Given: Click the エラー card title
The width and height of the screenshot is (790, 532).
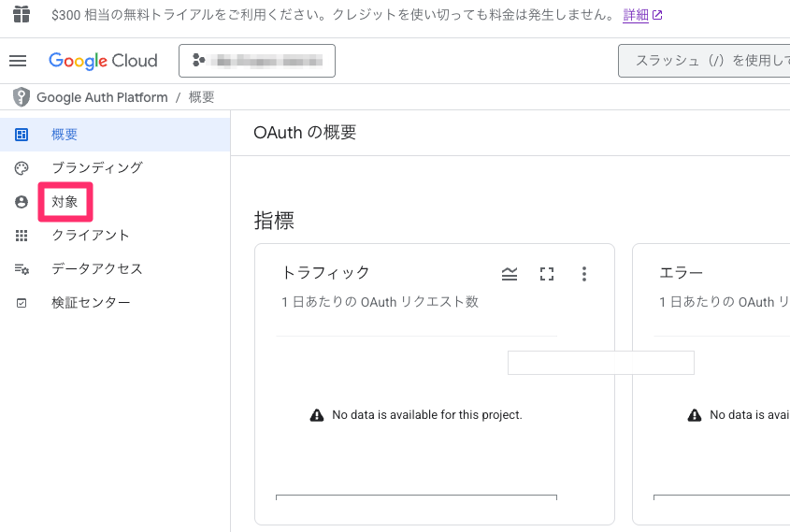Looking at the screenshot, I should (x=682, y=273).
